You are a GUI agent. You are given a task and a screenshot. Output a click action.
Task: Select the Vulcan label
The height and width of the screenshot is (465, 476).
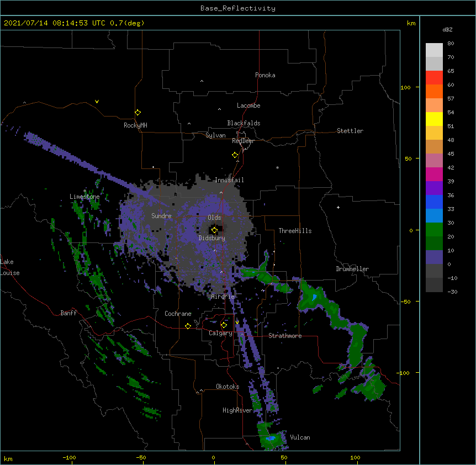point(300,437)
